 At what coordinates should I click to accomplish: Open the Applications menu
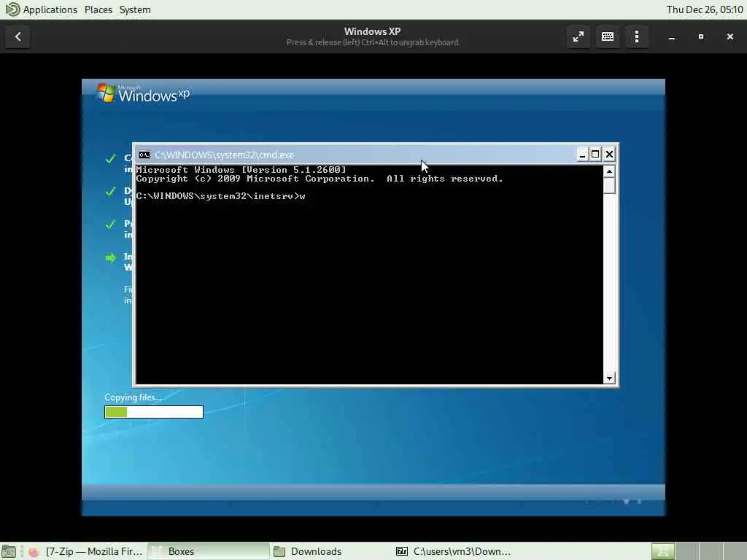50,9
